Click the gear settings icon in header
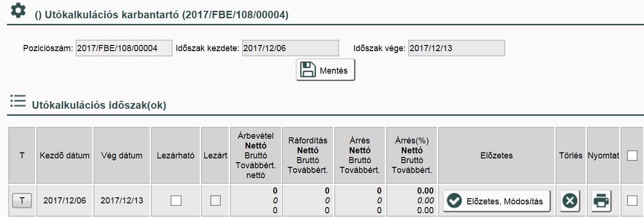 pyautogui.click(x=18, y=11)
